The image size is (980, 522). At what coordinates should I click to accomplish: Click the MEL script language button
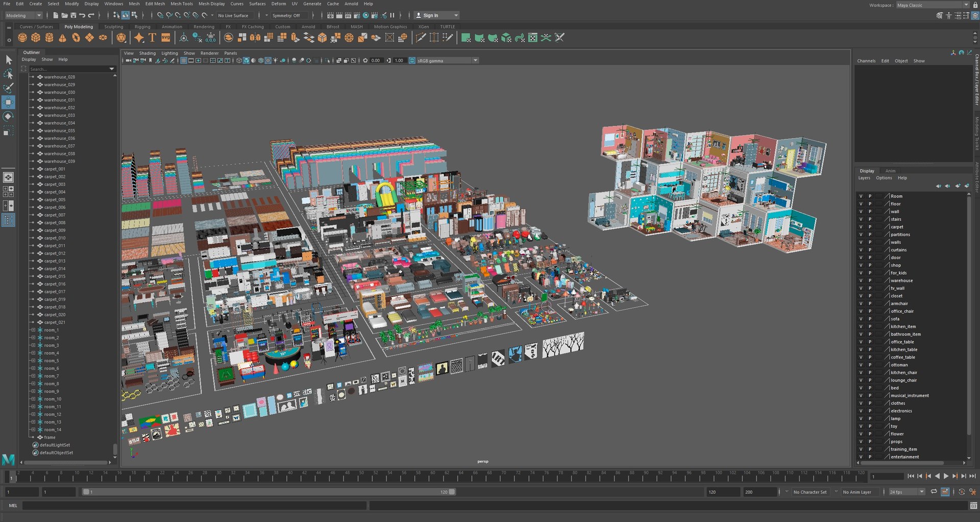tap(13, 506)
